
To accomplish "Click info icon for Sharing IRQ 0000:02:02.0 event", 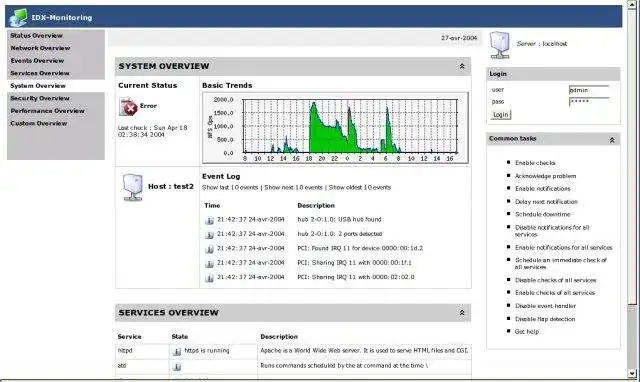I will 209,278.
